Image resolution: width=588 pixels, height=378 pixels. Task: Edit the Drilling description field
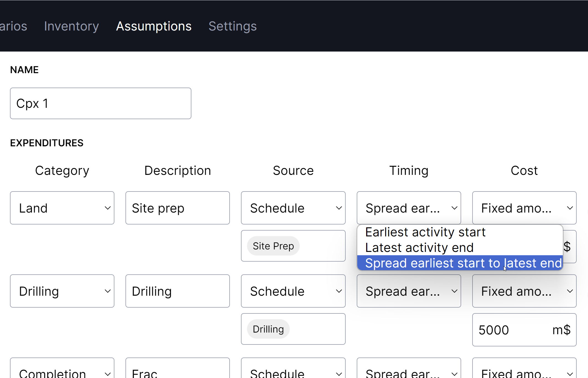(178, 291)
